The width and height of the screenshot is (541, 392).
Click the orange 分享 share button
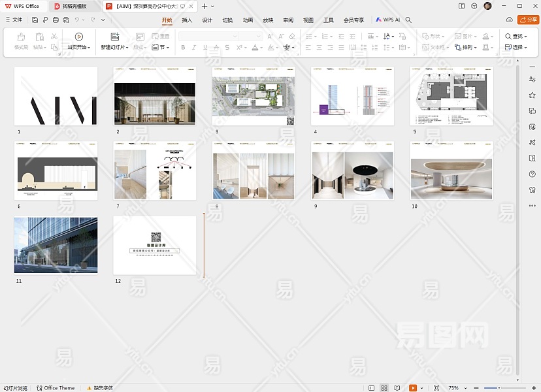pos(528,20)
